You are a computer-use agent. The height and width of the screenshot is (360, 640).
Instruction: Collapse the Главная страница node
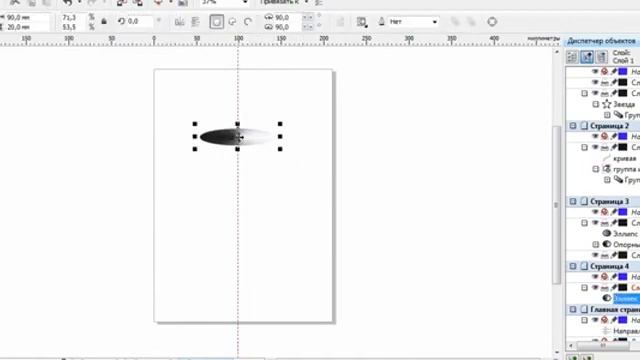tap(573, 309)
